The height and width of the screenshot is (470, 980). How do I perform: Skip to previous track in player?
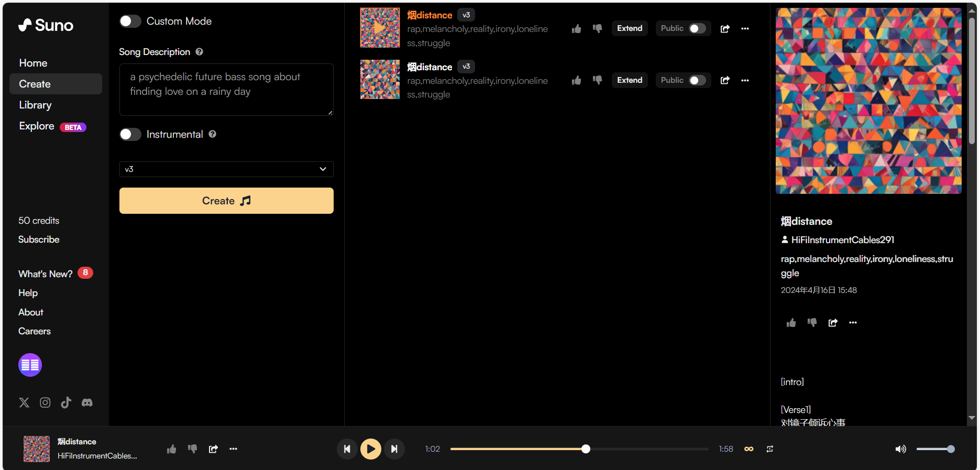(347, 449)
